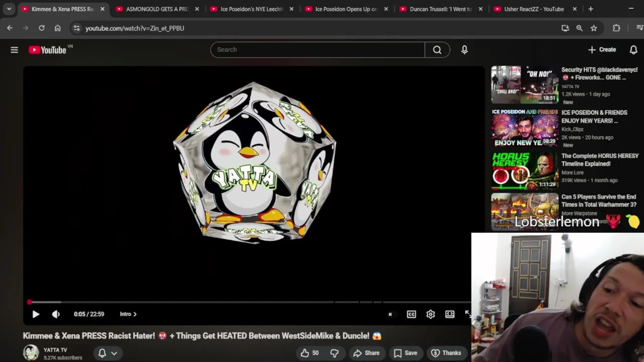Like the video thumbs up
Screen dimensions: 644x362
tap(310, 353)
